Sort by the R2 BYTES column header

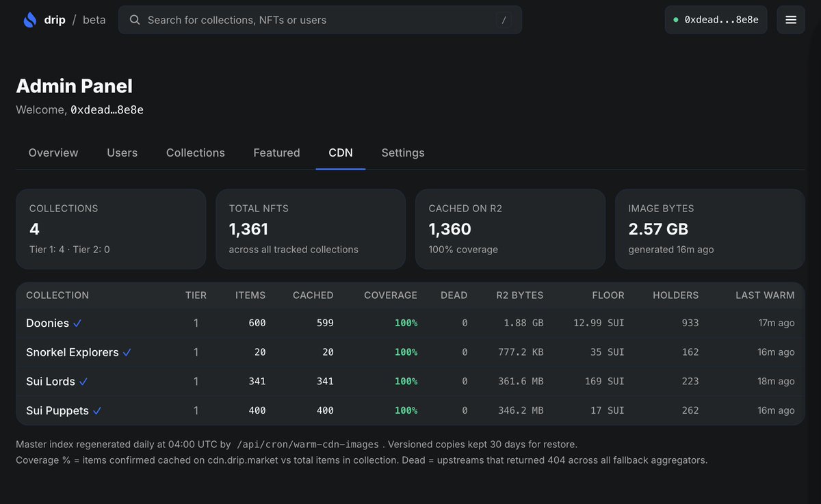[520, 295]
